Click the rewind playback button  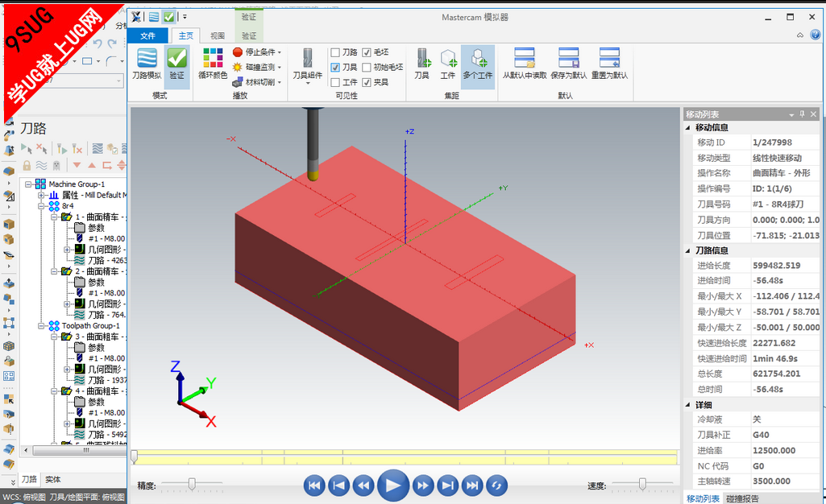[x=363, y=485]
